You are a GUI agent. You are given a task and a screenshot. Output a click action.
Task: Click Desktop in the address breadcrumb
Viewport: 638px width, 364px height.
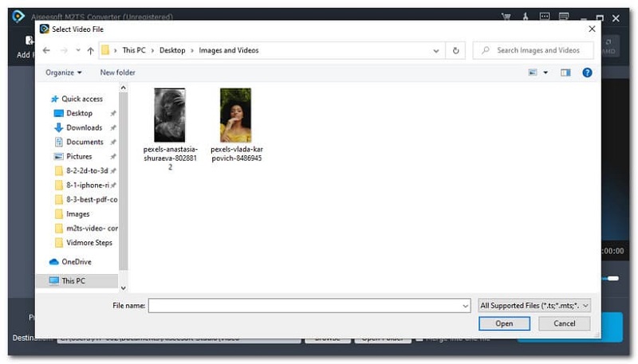point(171,50)
